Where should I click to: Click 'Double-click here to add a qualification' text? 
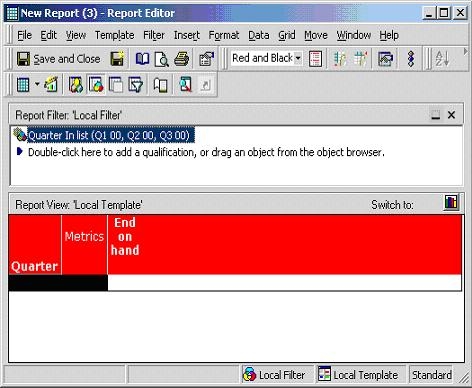(x=206, y=152)
